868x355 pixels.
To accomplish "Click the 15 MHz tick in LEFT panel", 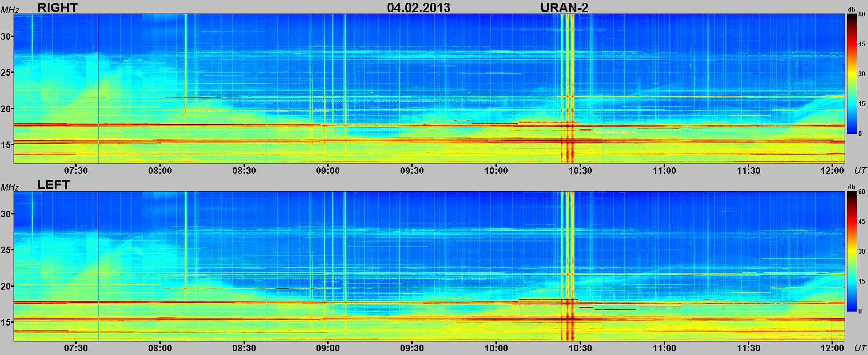I will [6, 322].
